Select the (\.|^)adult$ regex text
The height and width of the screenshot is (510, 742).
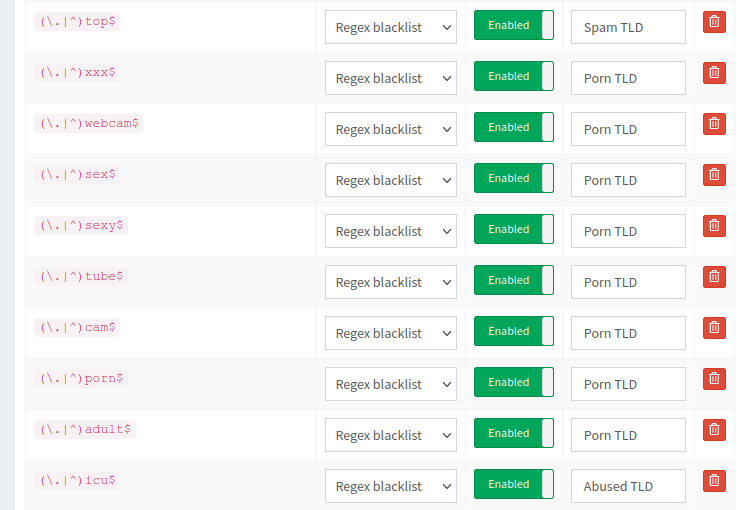[85, 430]
